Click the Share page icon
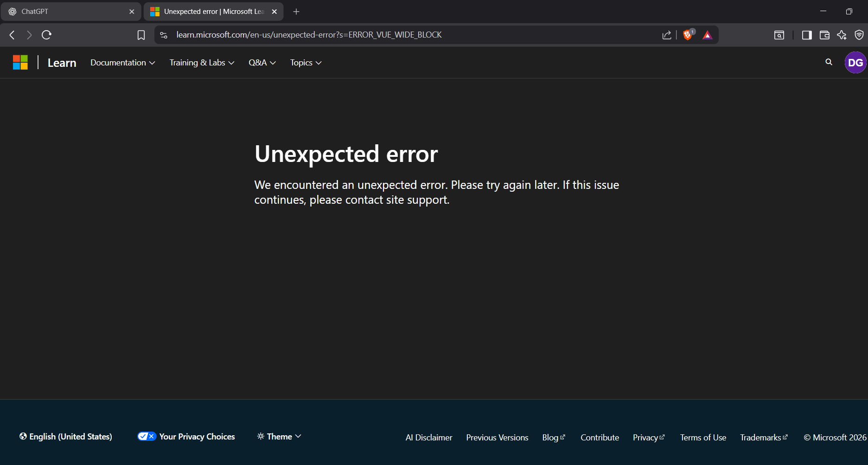This screenshot has width=868, height=465. click(667, 34)
